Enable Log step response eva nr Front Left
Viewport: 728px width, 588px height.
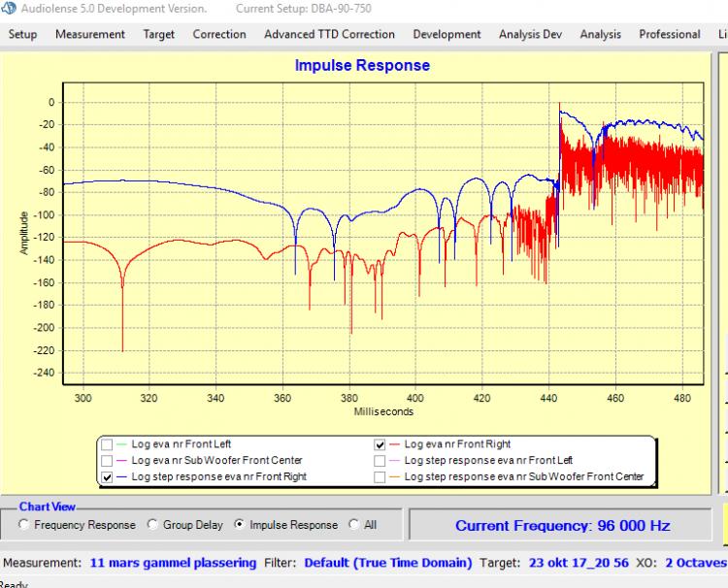380,461
